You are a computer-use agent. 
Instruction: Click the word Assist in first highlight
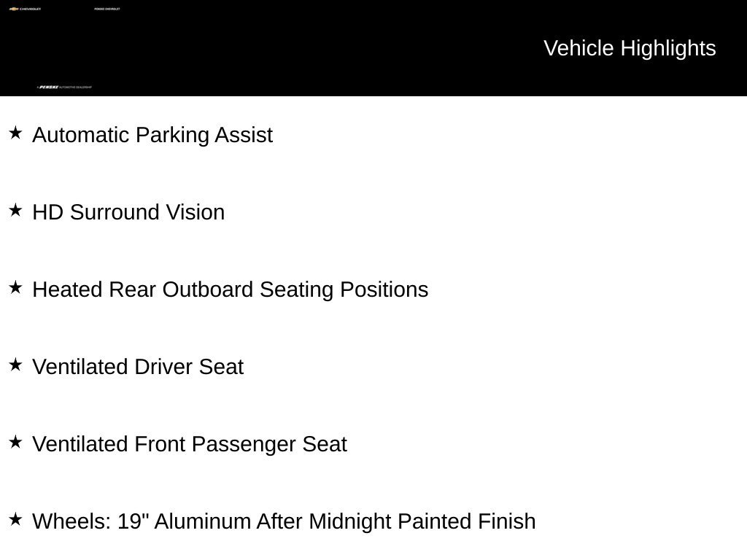pos(244,135)
